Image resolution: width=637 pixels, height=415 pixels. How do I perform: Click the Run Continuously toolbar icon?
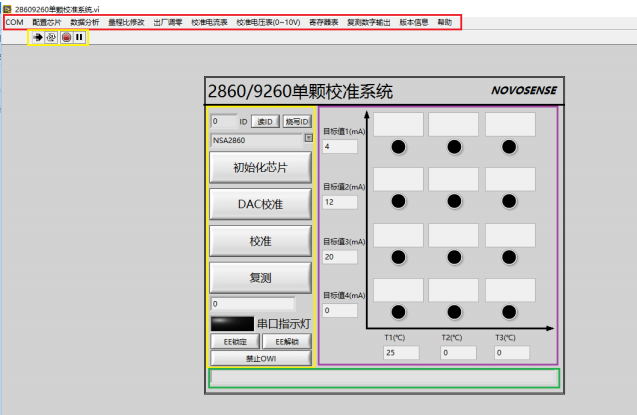pos(50,37)
